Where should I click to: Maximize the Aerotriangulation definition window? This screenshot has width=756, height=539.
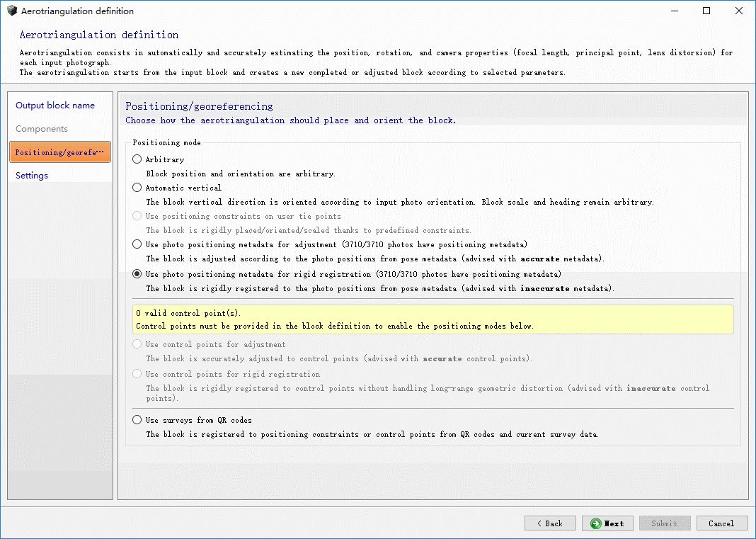pyautogui.click(x=706, y=11)
